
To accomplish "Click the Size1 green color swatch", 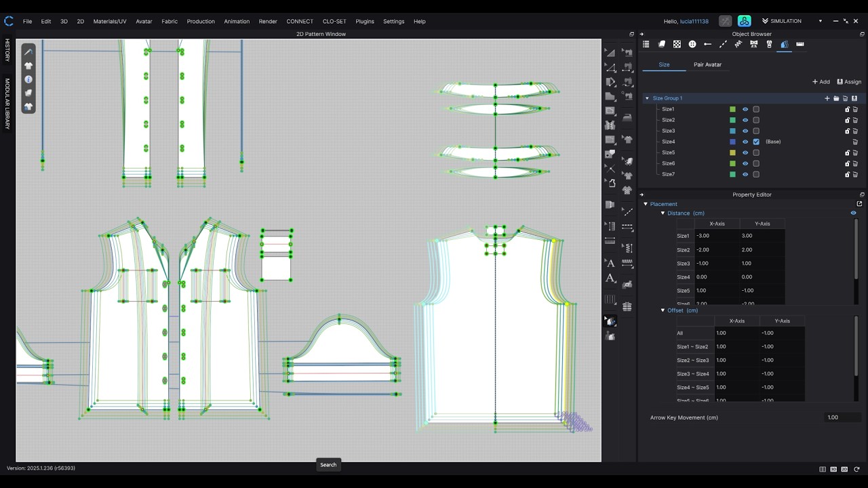I will 732,109.
